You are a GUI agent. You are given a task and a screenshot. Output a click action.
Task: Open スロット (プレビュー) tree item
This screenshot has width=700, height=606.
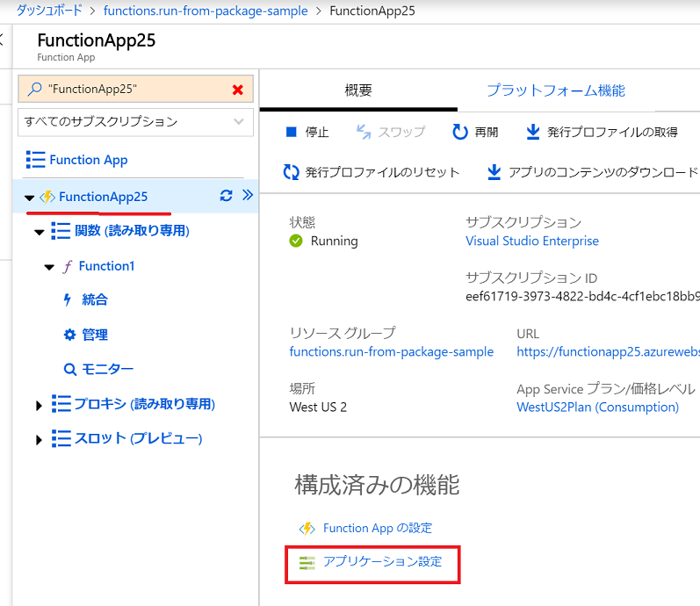[139, 438]
